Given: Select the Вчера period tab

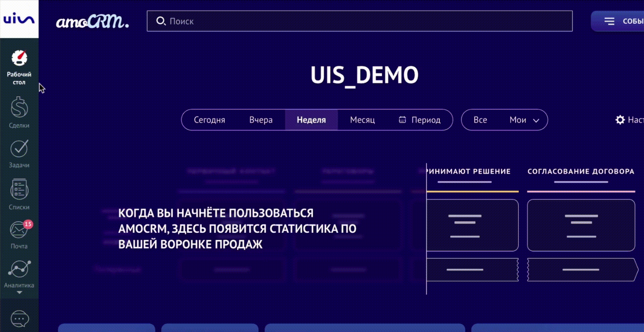Looking at the screenshot, I should (261, 120).
